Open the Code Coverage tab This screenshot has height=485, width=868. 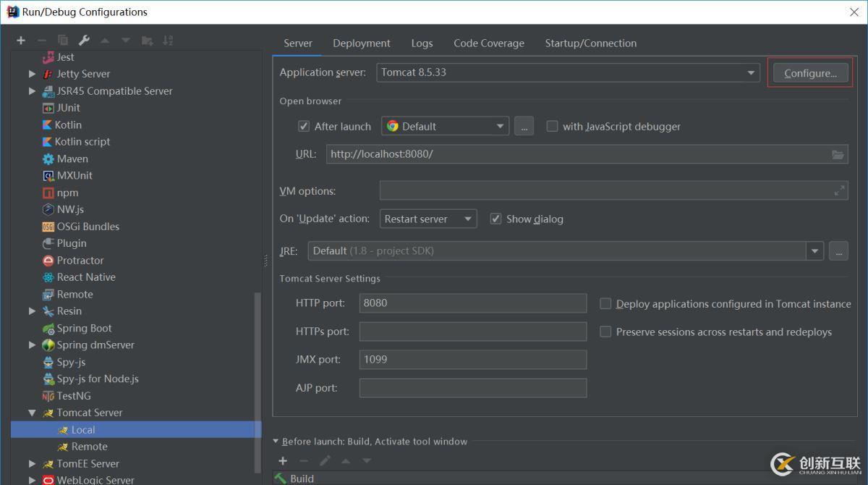pos(488,43)
